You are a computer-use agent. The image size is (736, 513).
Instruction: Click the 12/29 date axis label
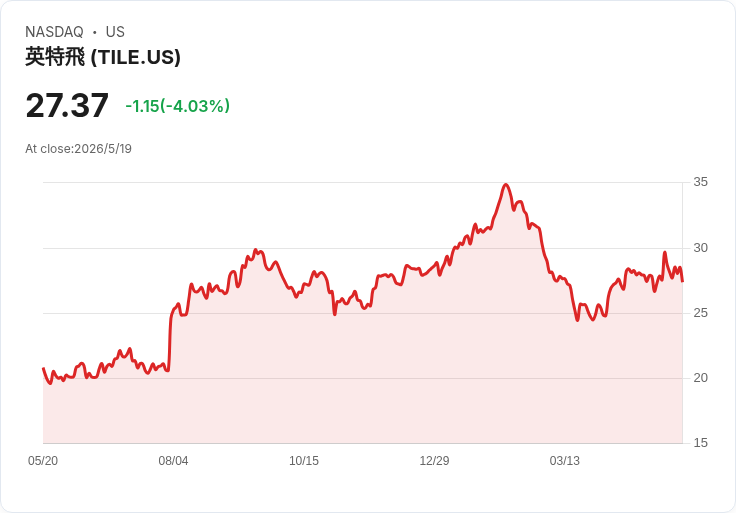point(434,461)
